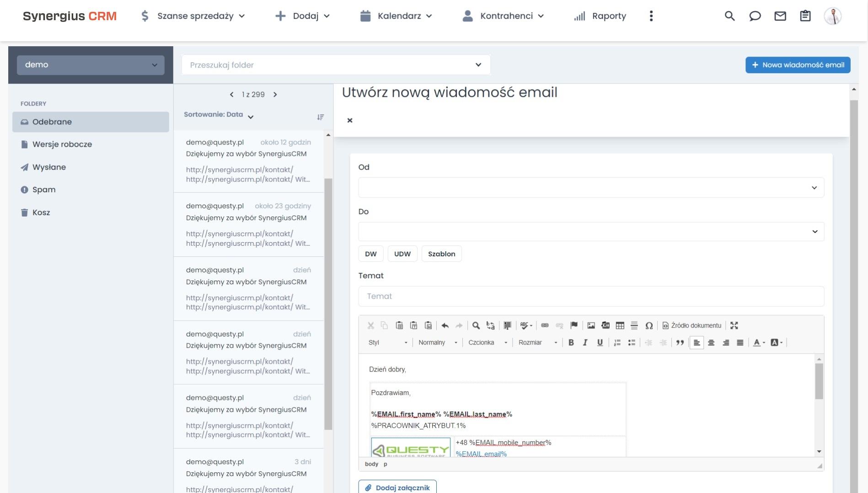The height and width of the screenshot is (493, 868).
Task: Open the search icon in the top bar
Action: coord(729,16)
